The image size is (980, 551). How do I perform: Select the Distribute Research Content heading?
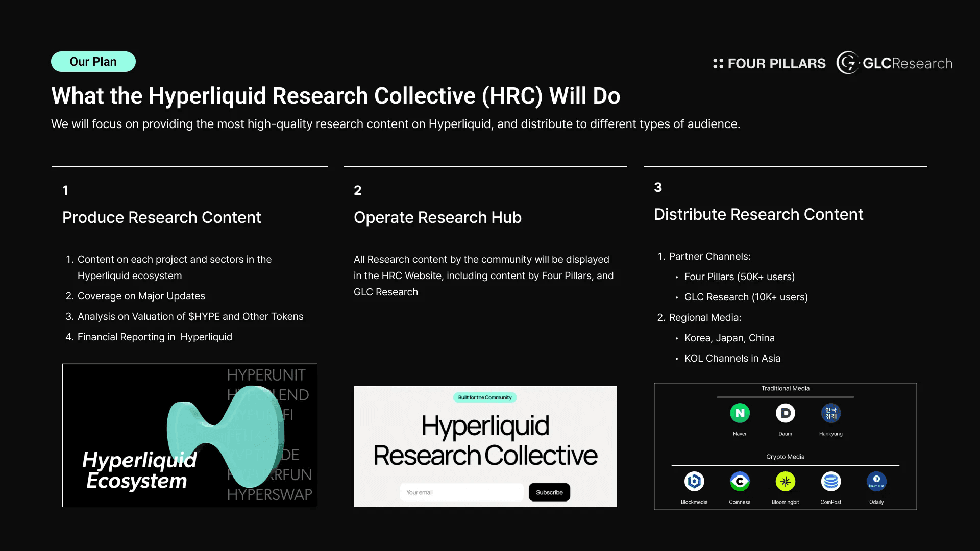tap(758, 214)
